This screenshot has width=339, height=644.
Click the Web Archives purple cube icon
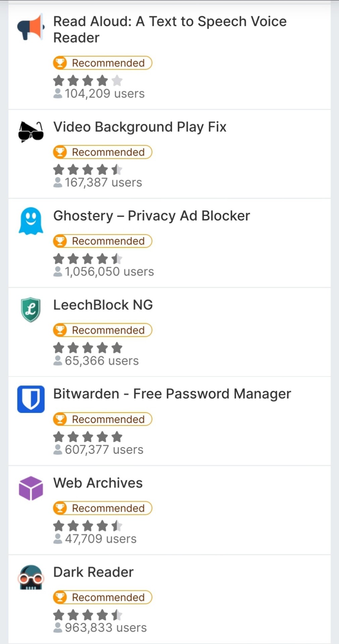tap(31, 488)
